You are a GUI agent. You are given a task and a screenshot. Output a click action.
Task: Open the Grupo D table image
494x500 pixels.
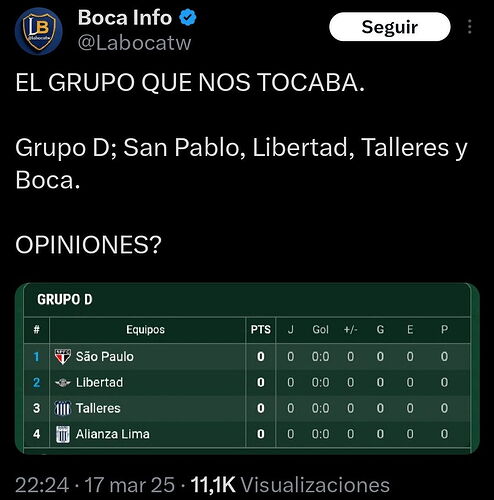pos(247,368)
